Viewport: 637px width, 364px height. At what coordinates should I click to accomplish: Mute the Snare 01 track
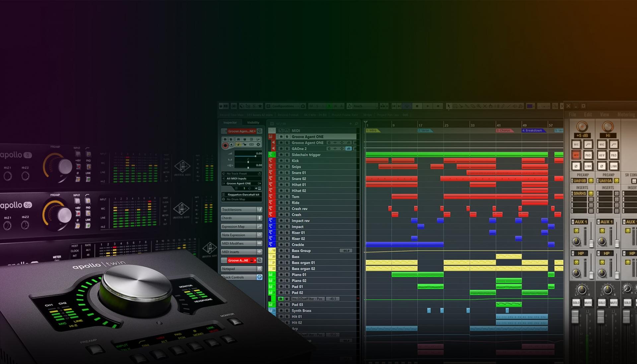coord(281,173)
